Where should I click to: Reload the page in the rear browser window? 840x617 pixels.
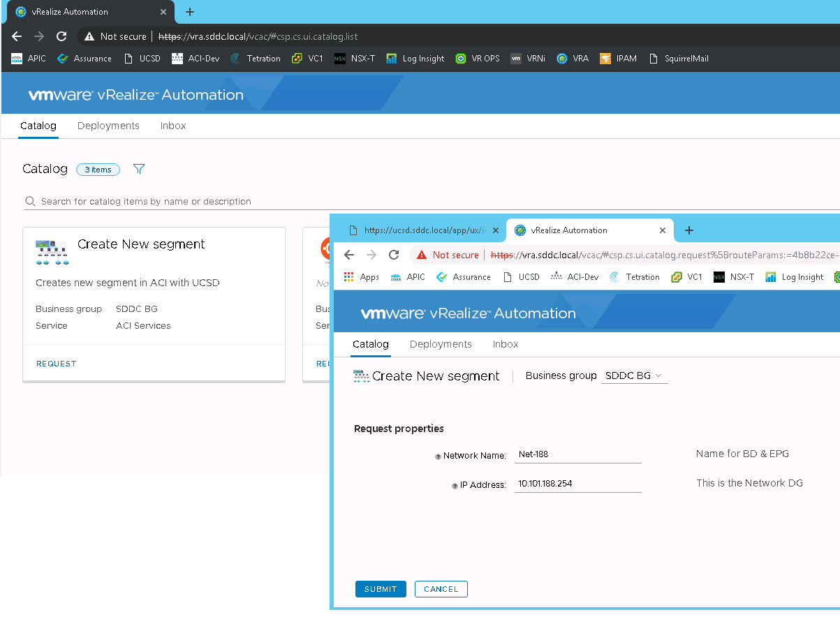(61, 36)
